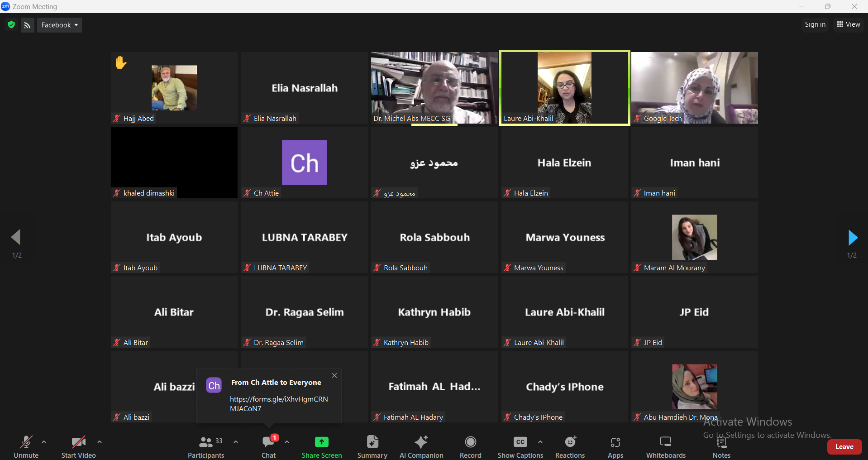Click the khaled dimashki black video tile
The width and height of the screenshot is (868, 460).
pyautogui.click(x=174, y=163)
